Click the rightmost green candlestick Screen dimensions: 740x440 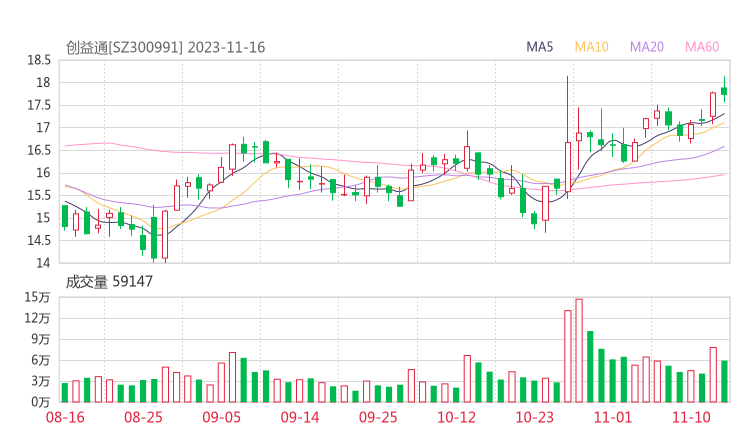[x=724, y=91]
